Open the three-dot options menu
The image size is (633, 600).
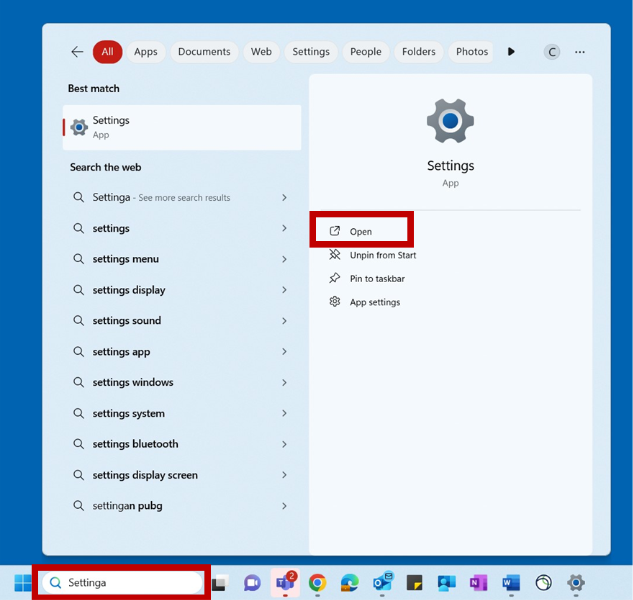click(580, 52)
